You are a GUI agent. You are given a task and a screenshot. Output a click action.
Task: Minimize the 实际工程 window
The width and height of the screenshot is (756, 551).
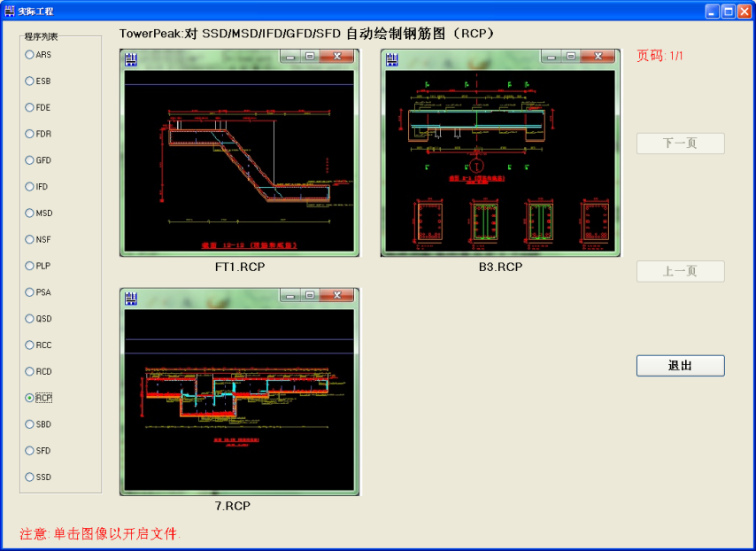[x=712, y=12]
